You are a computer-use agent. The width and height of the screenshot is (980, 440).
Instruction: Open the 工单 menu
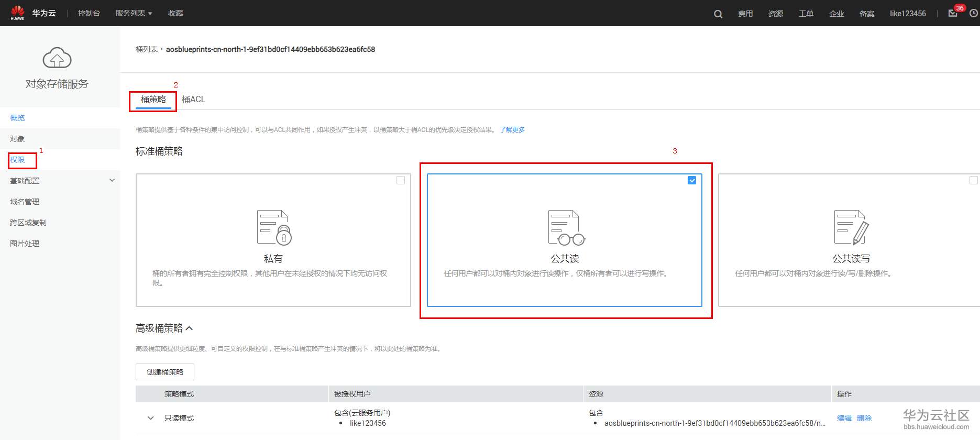[806, 14]
